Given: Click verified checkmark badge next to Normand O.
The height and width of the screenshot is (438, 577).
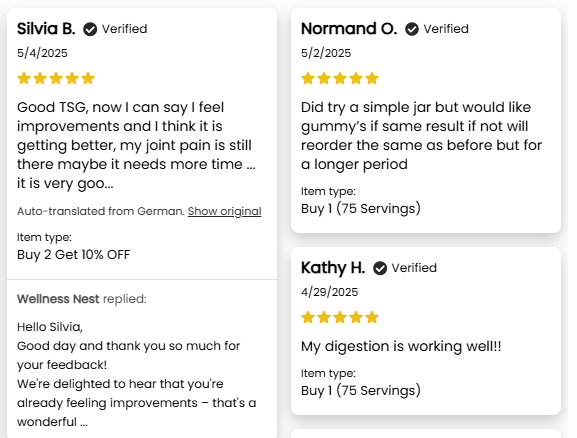Looking at the screenshot, I should (x=412, y=29).
